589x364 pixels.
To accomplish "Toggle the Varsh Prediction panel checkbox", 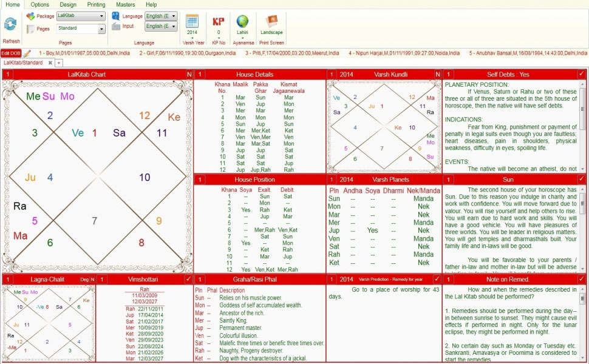I will coord(437,279).
